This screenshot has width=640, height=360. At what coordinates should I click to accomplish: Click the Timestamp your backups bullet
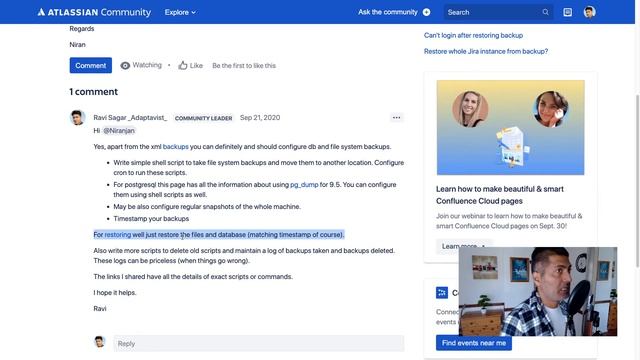click(x=151, y=219)
